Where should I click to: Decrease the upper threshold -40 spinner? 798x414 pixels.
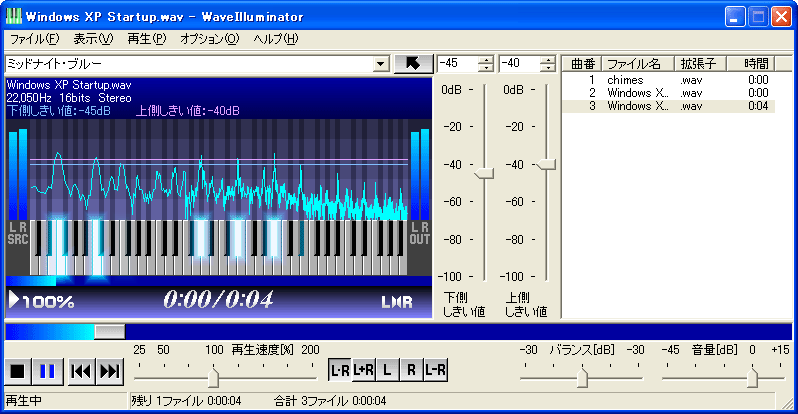(548, 68)
